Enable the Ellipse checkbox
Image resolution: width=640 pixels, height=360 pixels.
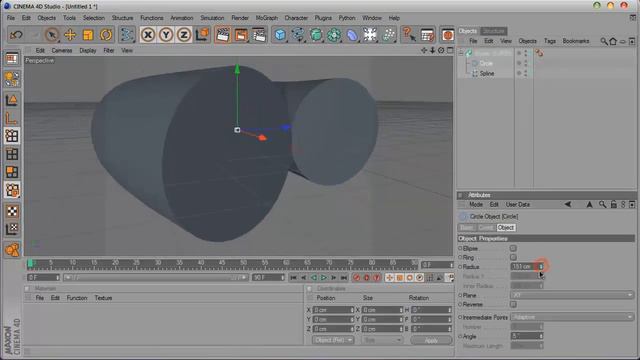tap(513, 248)
